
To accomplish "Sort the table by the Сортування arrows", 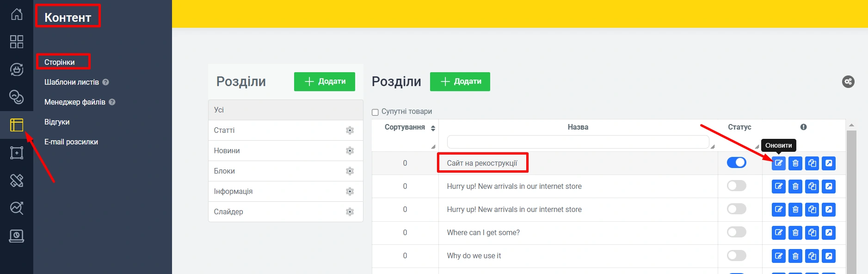I will click(433, 128).
